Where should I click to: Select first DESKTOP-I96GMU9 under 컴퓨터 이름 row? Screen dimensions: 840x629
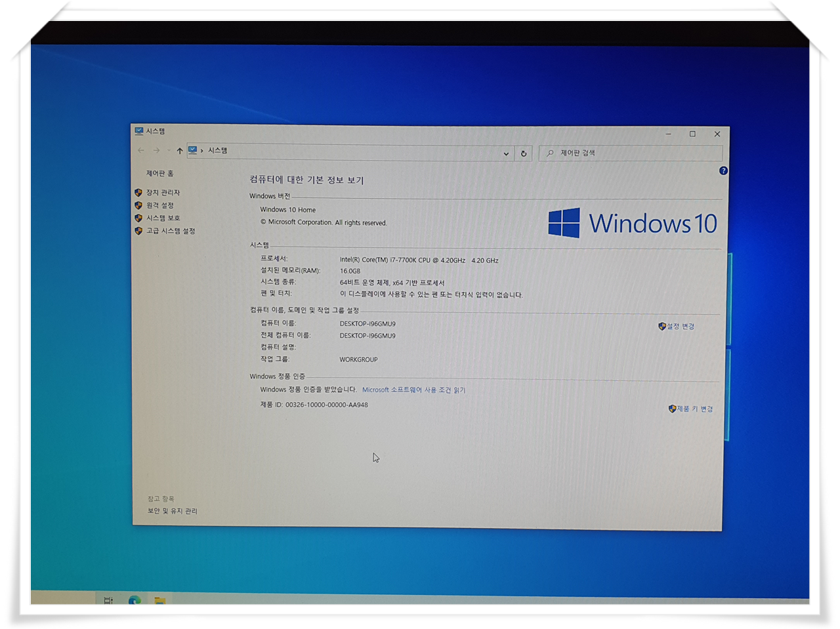[367, 323]
